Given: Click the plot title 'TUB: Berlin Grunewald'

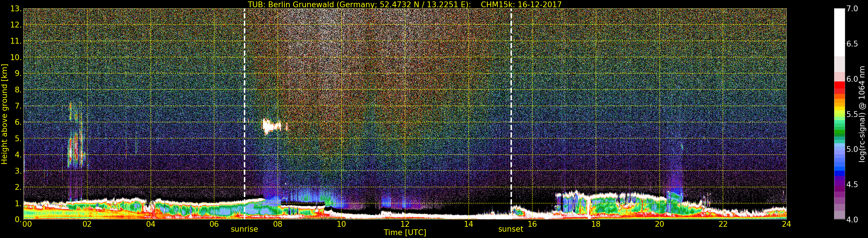Looking at the screenshot, I should pos(291,4).
